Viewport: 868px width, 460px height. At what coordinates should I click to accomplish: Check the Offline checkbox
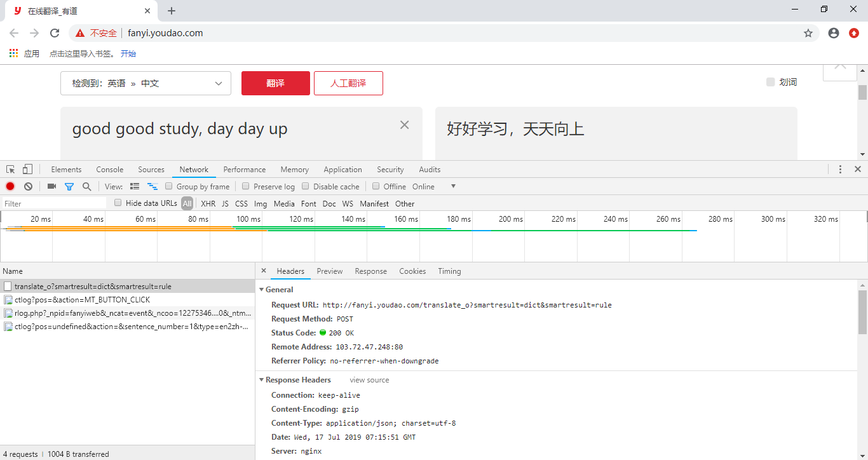tap(376, 186)
